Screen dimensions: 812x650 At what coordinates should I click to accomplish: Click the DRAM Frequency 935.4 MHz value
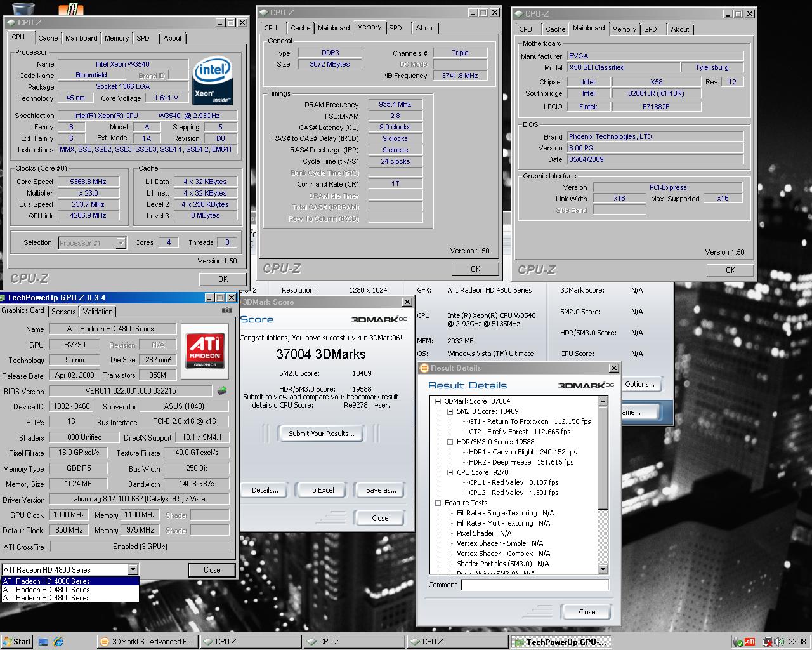pyautogui.click(x=395, y=104)
